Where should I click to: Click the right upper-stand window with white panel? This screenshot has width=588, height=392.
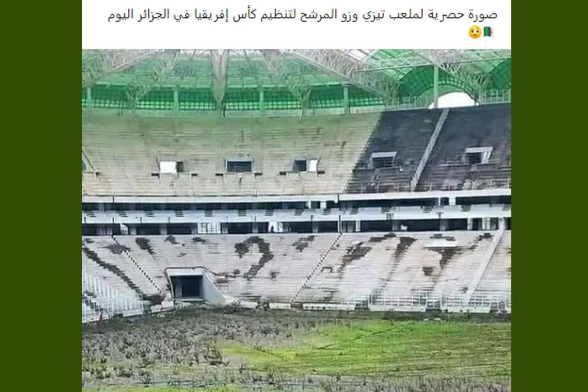[305, 165]
